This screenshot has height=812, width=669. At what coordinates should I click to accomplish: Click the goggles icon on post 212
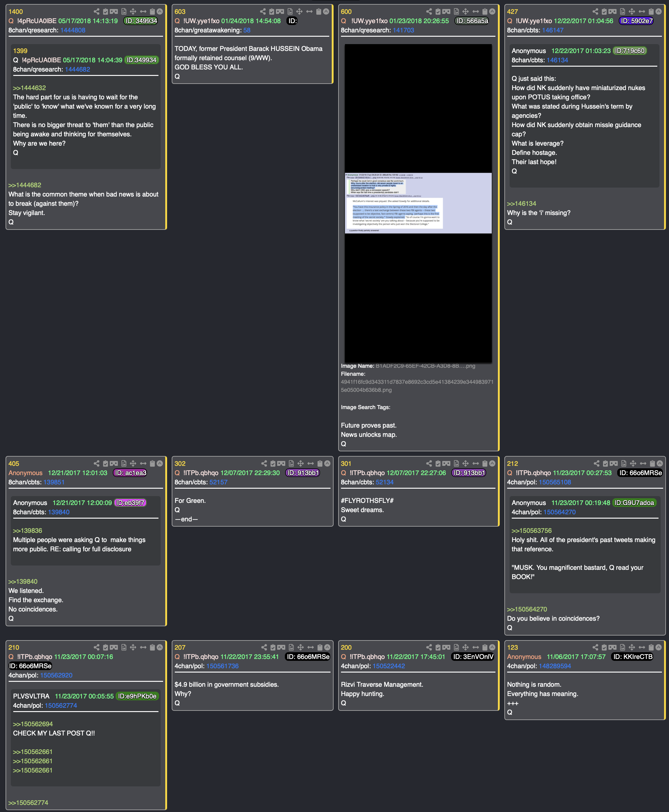click(614, 463)
